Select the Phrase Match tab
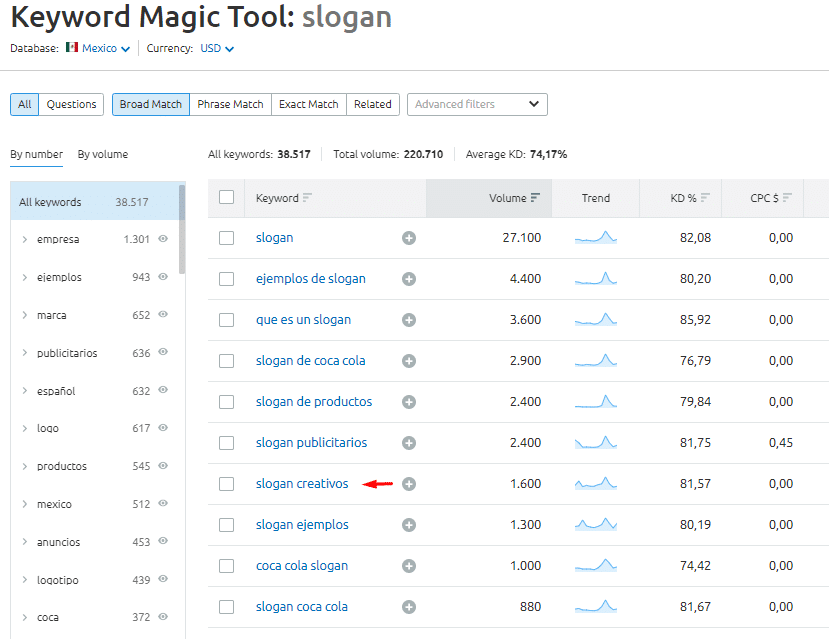Viewport: 829px width, 639px height. coord(231,104)
